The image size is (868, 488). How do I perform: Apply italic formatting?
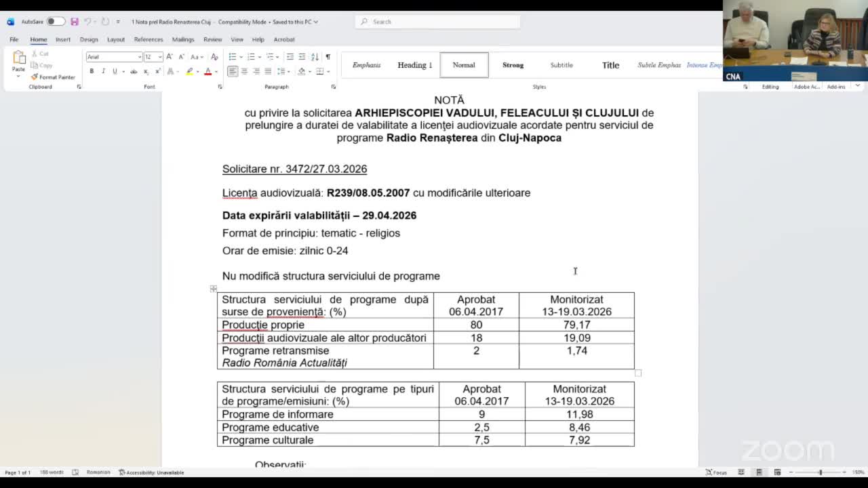pyautogui.click(x=103, y=70)
